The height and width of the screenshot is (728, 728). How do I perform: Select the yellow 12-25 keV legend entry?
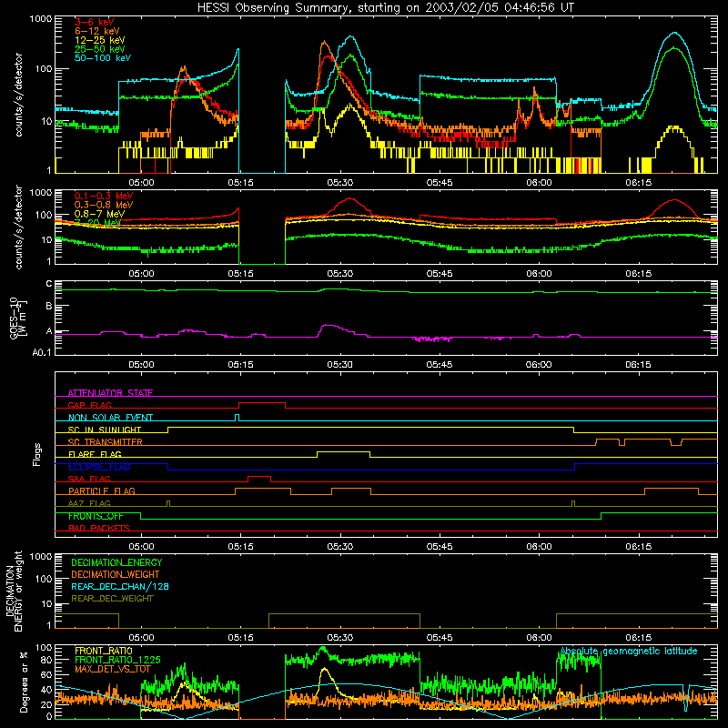click(x=99, y=40)
